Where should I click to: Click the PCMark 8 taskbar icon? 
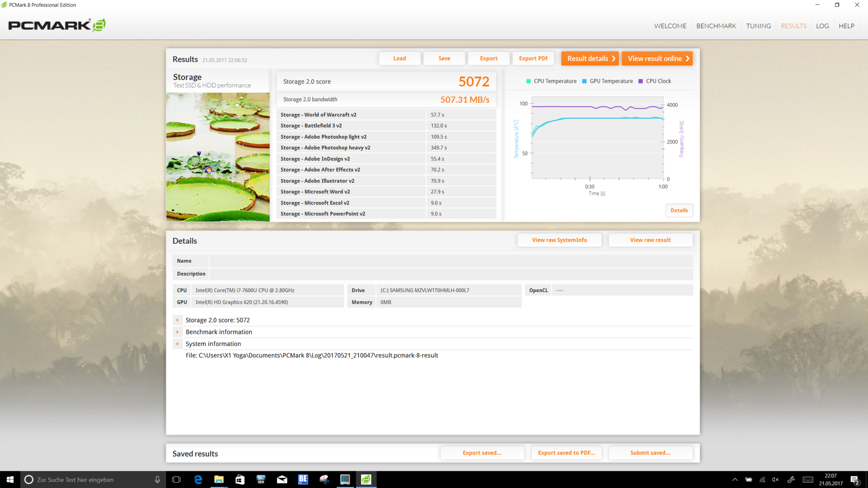click(366, 479)
